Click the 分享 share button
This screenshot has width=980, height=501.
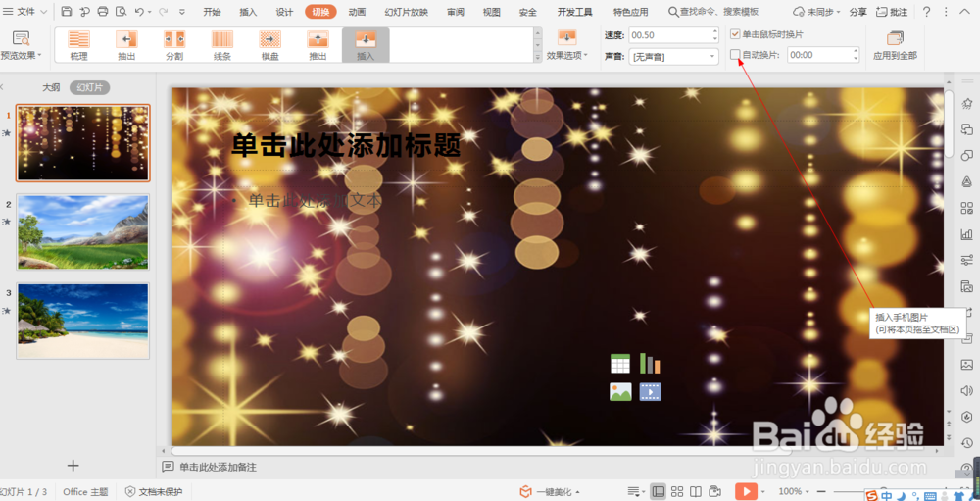coord(858,12)
